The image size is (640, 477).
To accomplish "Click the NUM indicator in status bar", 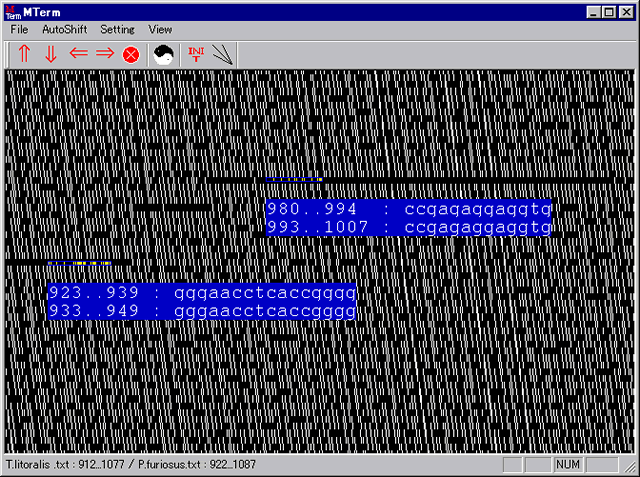I will tap(567, 465).
